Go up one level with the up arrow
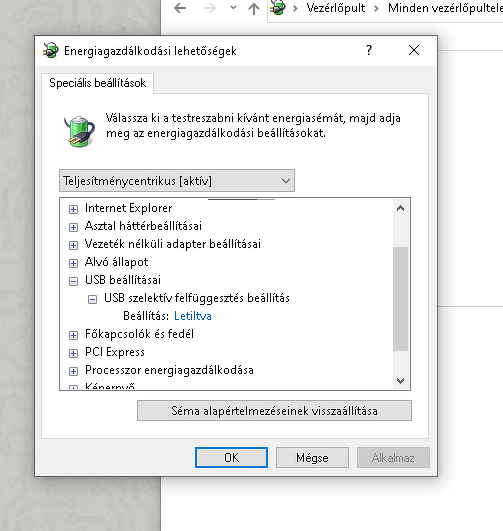Image resolution: width=503 pixels, height=531 pixels. [254, 8]
